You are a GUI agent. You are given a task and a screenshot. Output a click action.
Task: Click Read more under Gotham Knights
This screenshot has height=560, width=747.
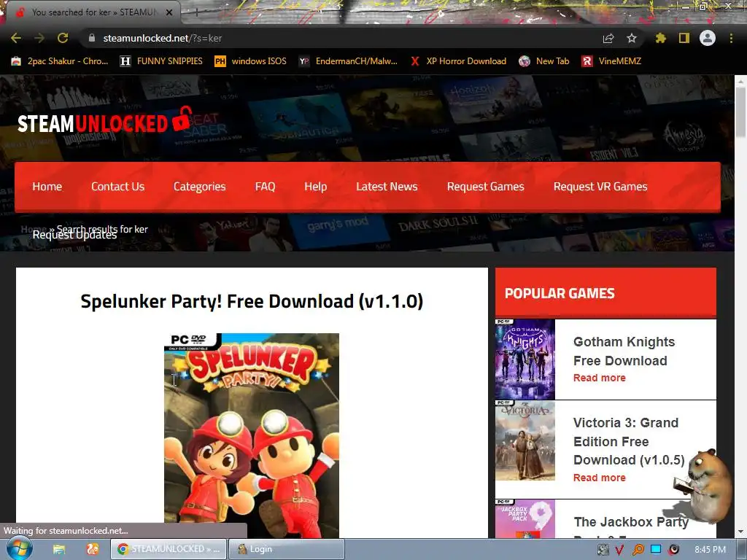[x=600, y=378]
